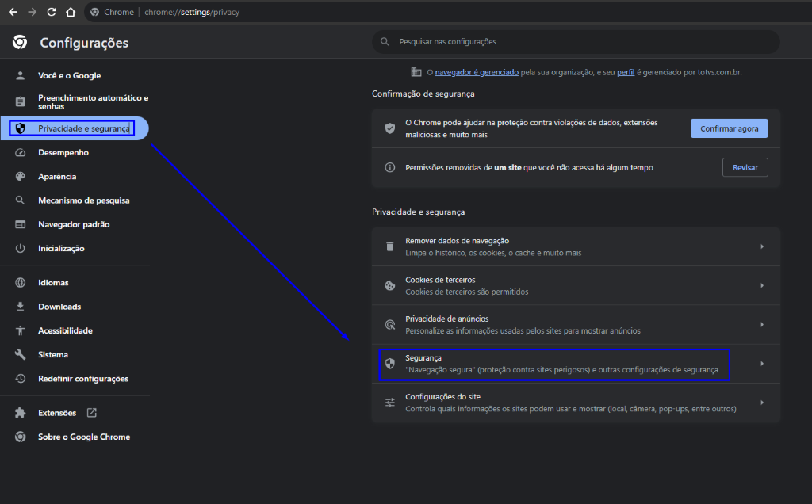This screenshot has width=812, height=504.
Task: Focus the Pesquisar nas configurações search field
Action: pyautogui.click(x=579, y=41)
